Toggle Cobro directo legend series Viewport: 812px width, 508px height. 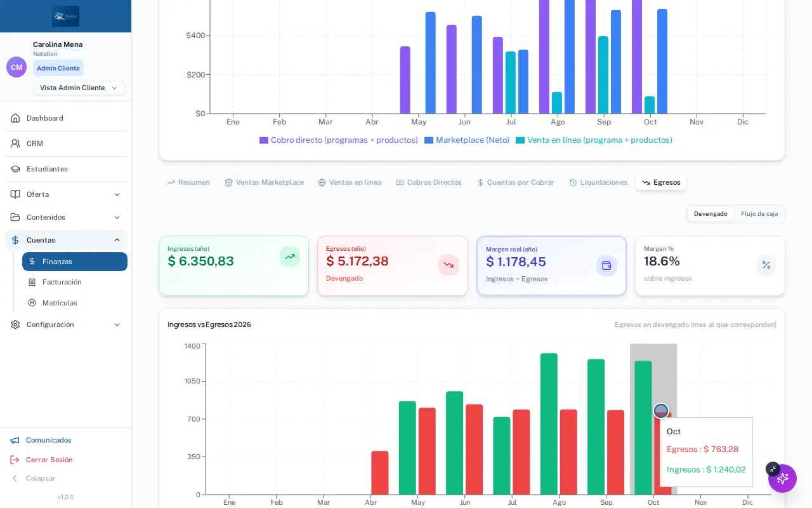coord(339,140)
